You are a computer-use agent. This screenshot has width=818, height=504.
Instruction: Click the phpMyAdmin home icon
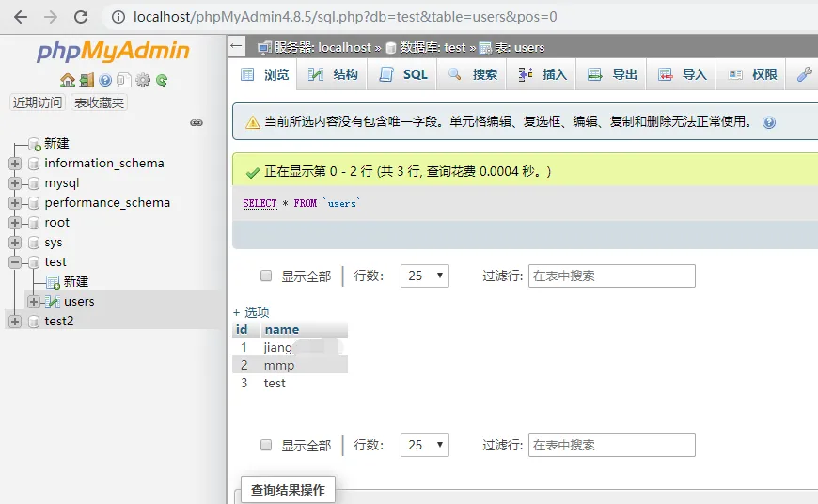(x=68, y=80)
